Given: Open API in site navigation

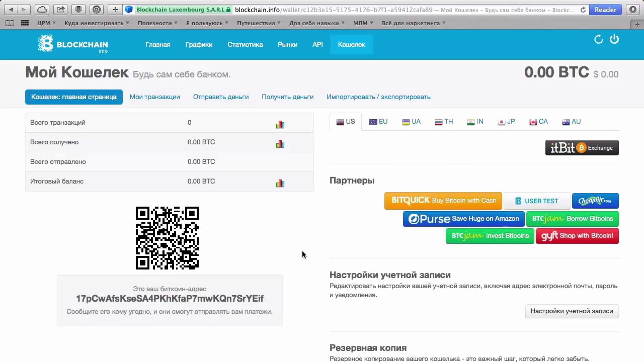Looking at the screenshot, I should pos(317,44).
